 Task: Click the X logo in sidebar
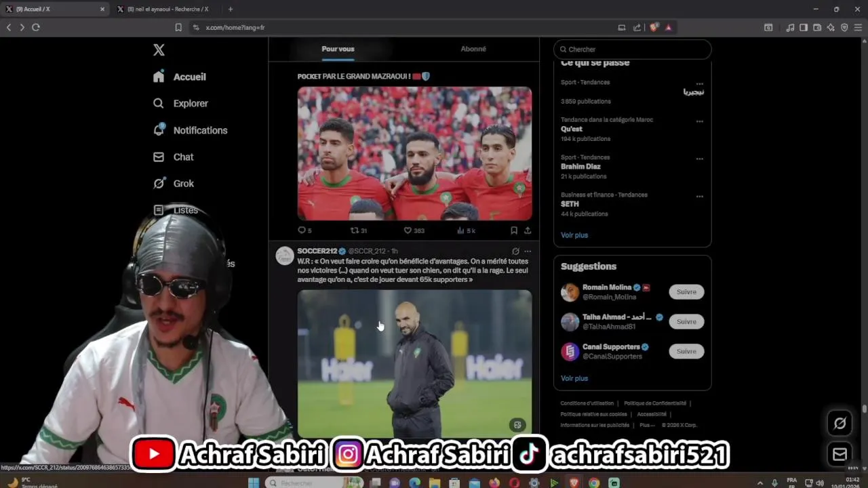point(159,50)
